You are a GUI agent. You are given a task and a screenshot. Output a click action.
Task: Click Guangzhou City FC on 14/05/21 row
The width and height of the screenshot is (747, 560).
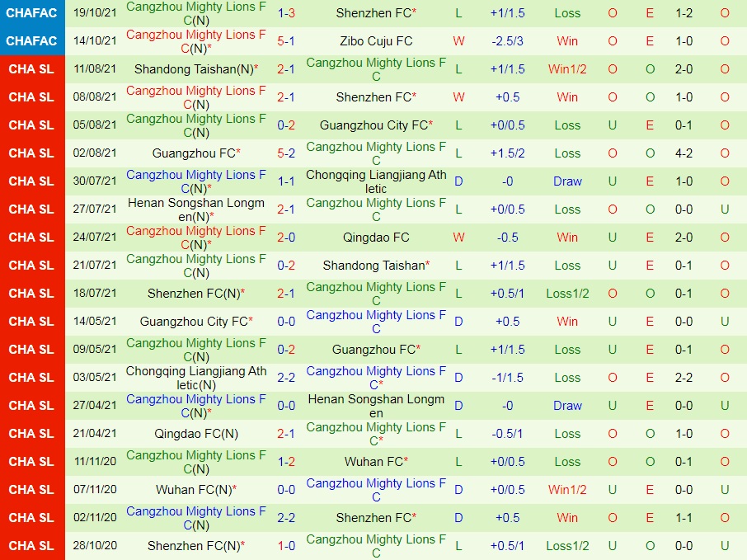[195, 322]
